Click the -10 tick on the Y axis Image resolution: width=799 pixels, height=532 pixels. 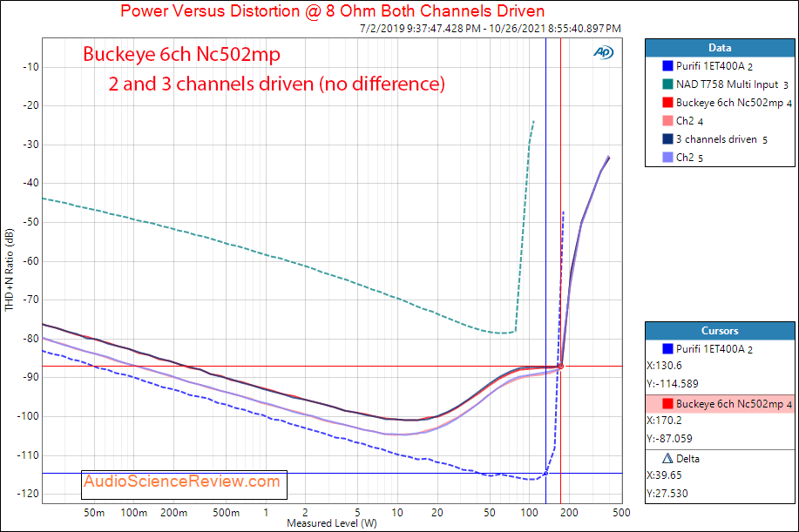(30, 67)
